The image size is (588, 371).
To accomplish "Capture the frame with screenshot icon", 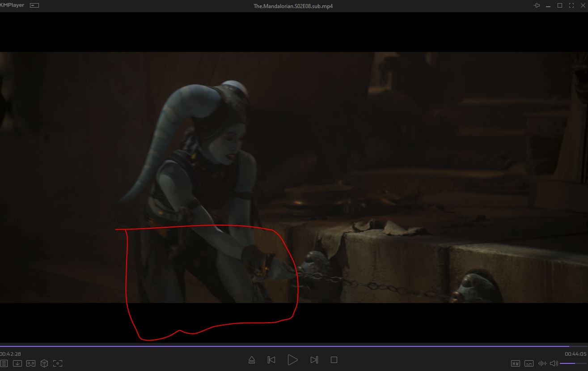I will (58, 363).
